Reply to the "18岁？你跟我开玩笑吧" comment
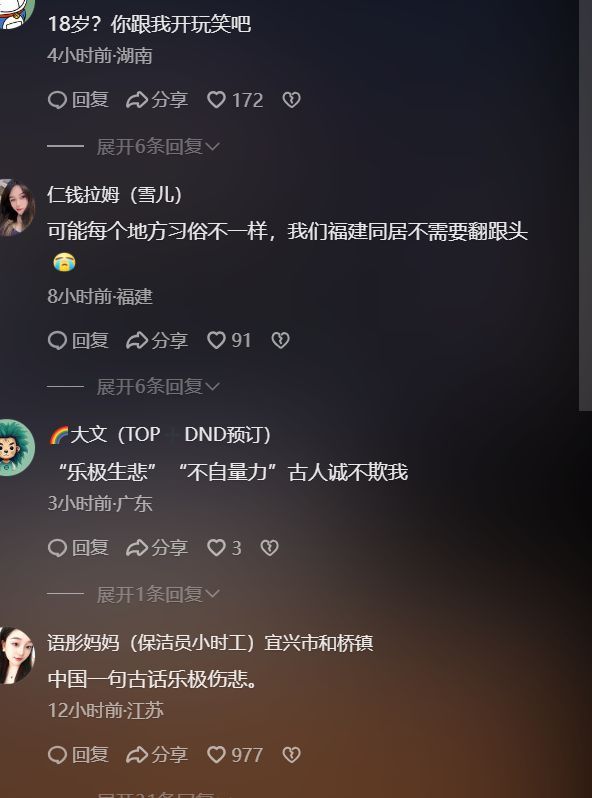This screenshot has width=592, height=798. point(78,100)
